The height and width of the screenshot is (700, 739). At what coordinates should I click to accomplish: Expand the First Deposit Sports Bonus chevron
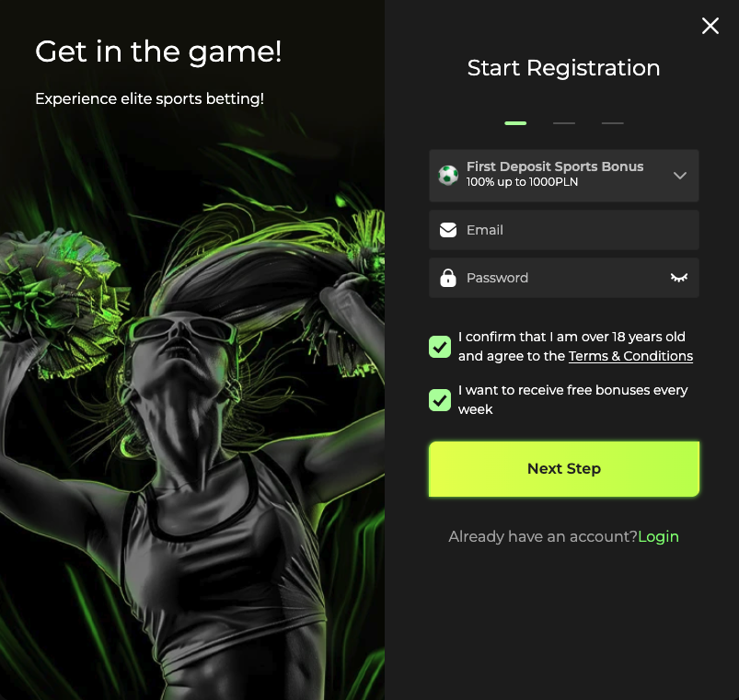(679, 176)
